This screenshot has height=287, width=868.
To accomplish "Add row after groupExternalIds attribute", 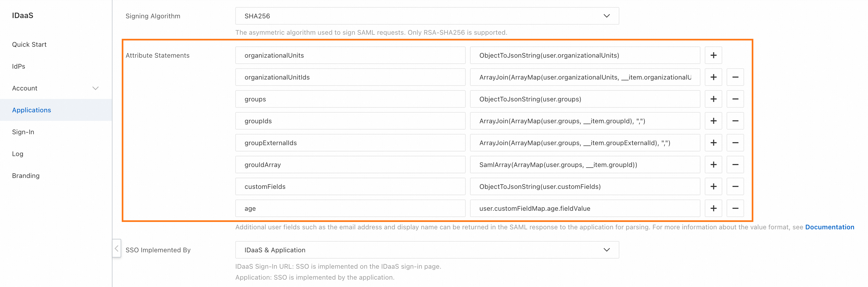I will click(x=713, y=143).
